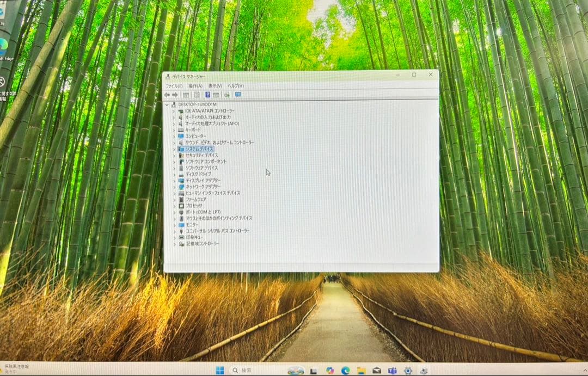Expand the プロセッサ category arrow
This screenshot has height=376, width=588.
(174, 206)
